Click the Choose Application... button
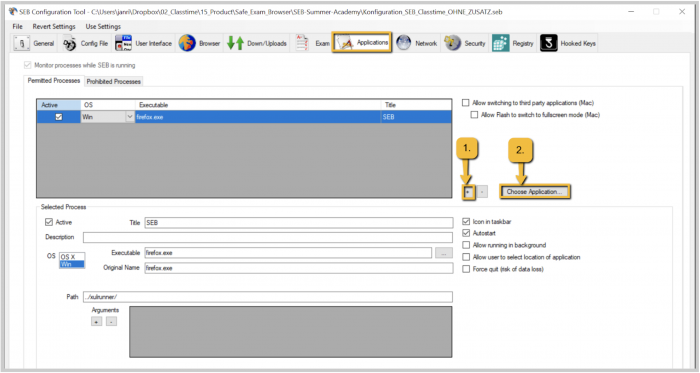The width and height of the screenshot is (700, 373). coord(535,192)
